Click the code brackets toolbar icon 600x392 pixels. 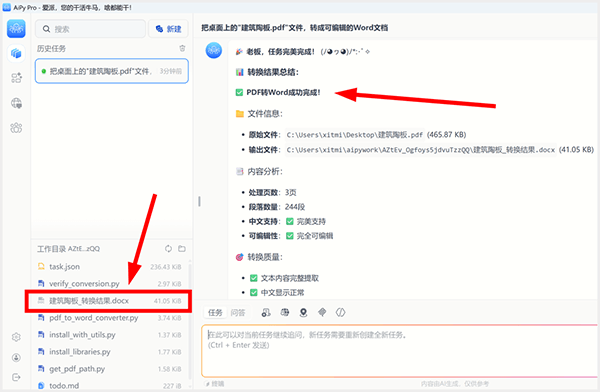pyautogui.click(x=341, y=312)
